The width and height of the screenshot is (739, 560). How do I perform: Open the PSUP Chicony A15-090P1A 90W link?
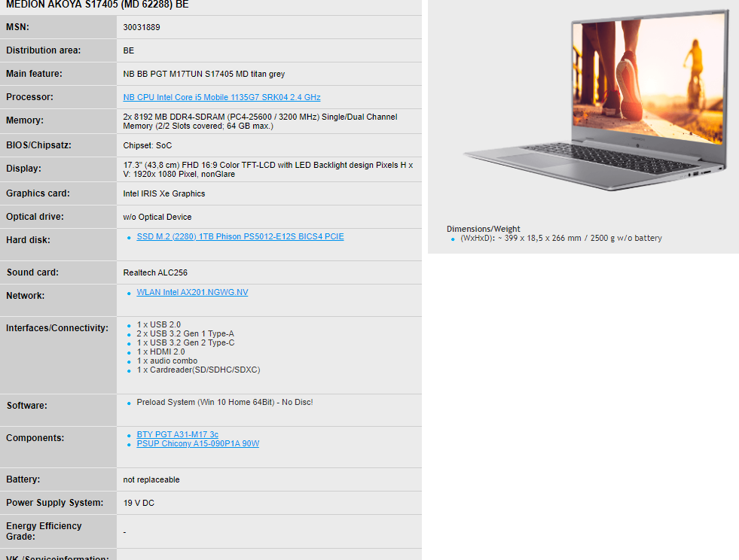click(197, 443)
